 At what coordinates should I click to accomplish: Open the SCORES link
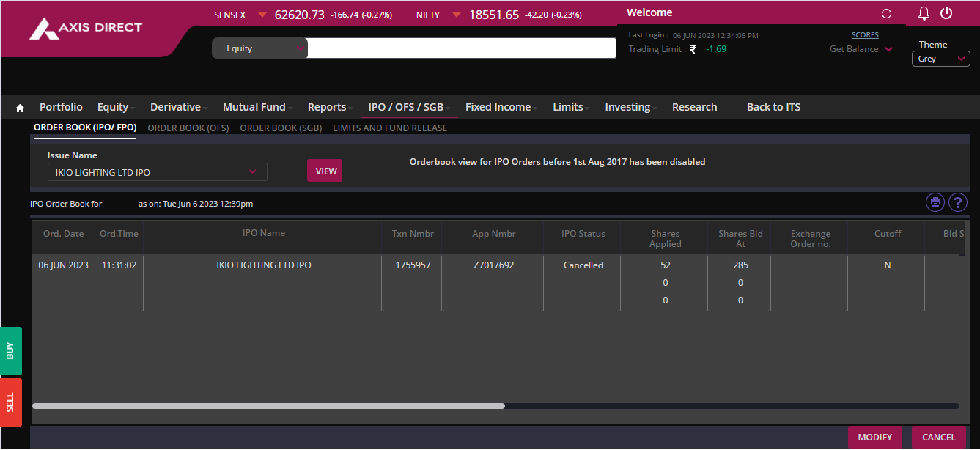[x=865, y=35]
